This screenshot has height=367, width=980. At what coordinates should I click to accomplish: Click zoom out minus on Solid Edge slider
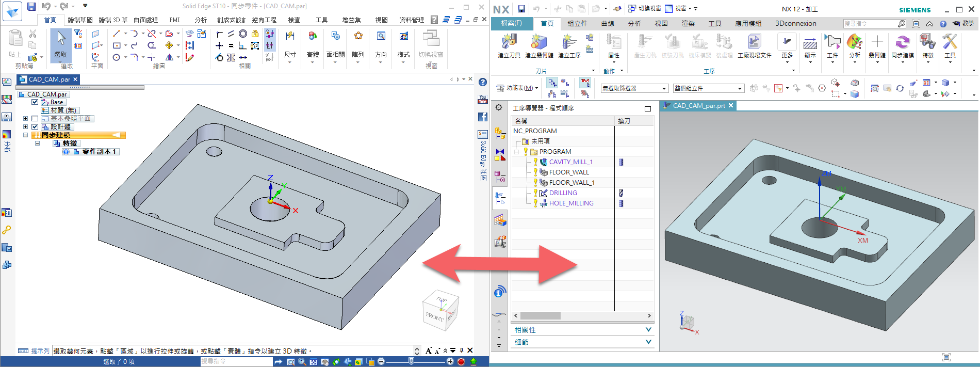(x=381, y=362)
